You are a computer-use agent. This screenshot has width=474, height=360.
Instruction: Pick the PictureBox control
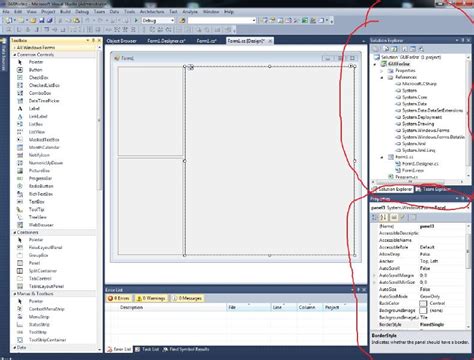[x=39, y=170]
